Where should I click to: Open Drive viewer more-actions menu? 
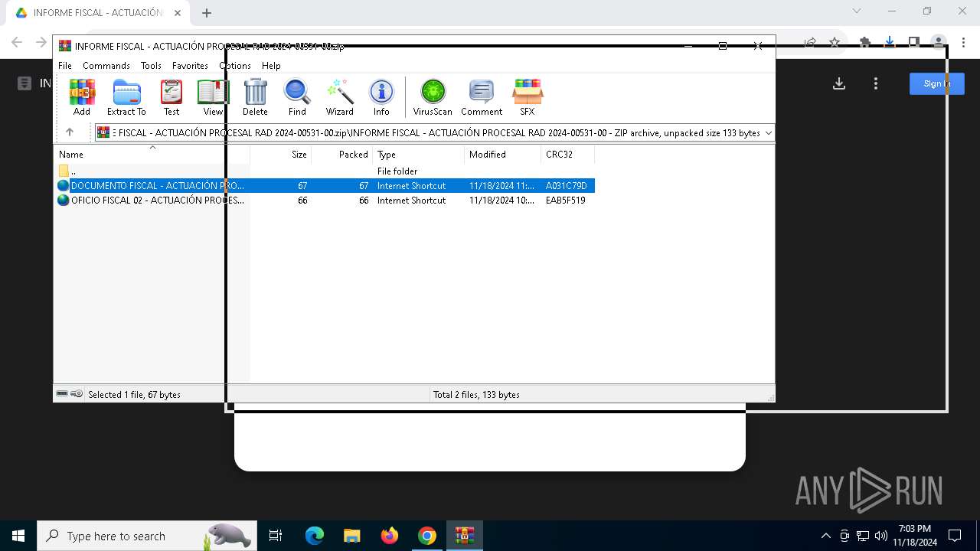tap(876, 83)
